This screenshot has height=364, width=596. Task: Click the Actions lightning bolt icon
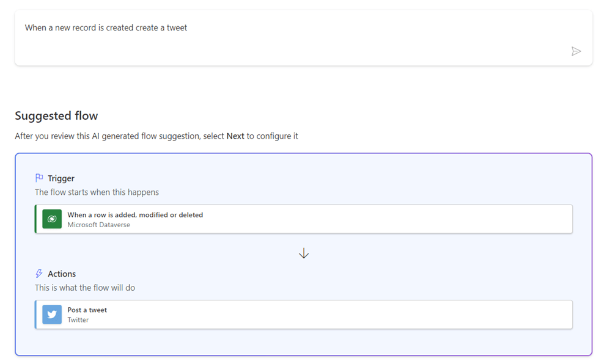[39, 274]
